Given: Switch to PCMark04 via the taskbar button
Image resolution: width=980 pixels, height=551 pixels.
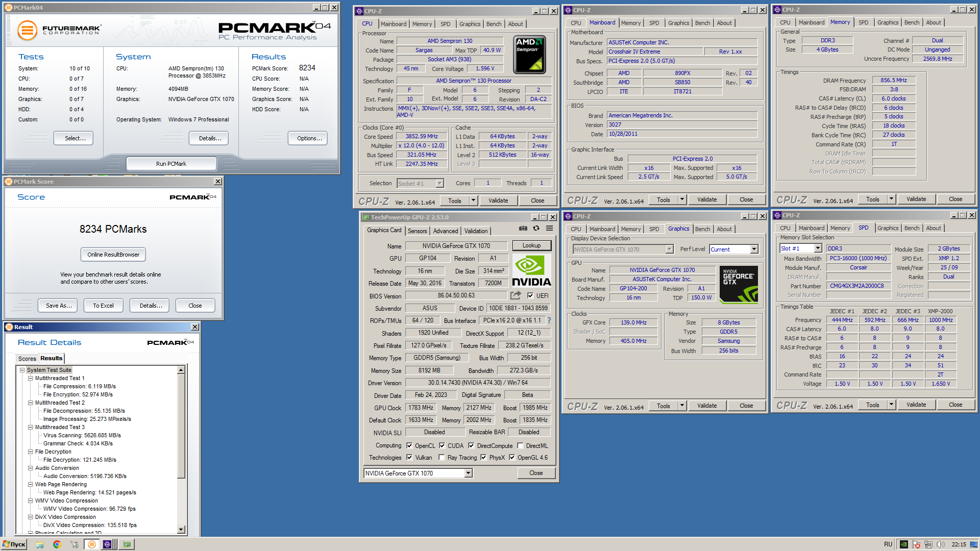Looking at the screenshot, I should pyautogui.click(x=92, y=544).
